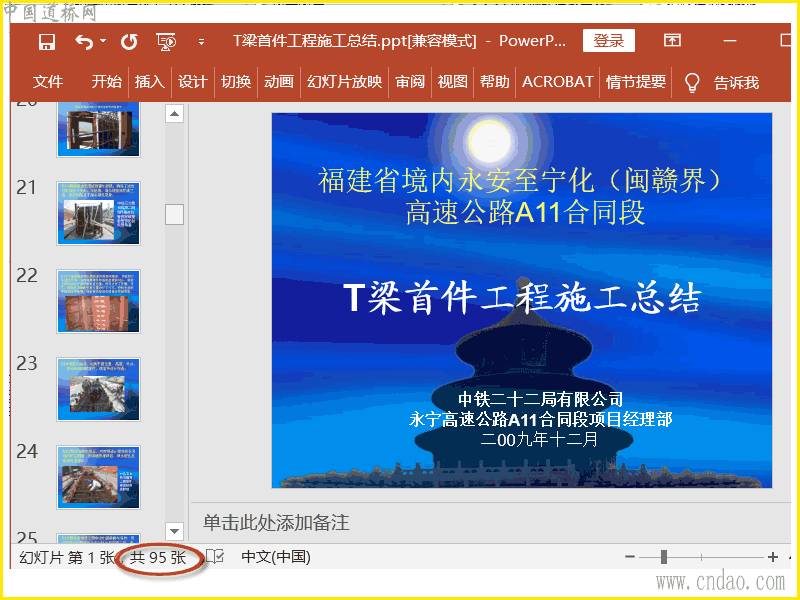Click the 告诉我 search box text
800x600 pixels.
click(736, 82)
